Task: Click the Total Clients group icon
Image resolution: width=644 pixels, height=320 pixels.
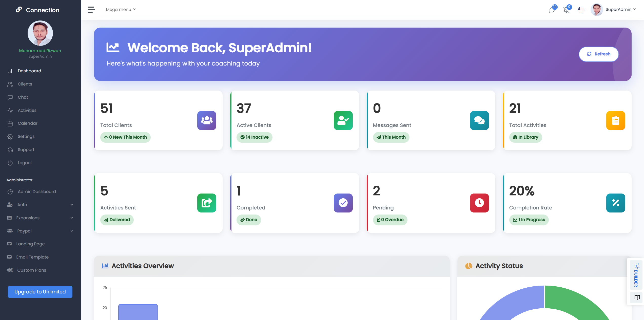Action: coord(207,120)
